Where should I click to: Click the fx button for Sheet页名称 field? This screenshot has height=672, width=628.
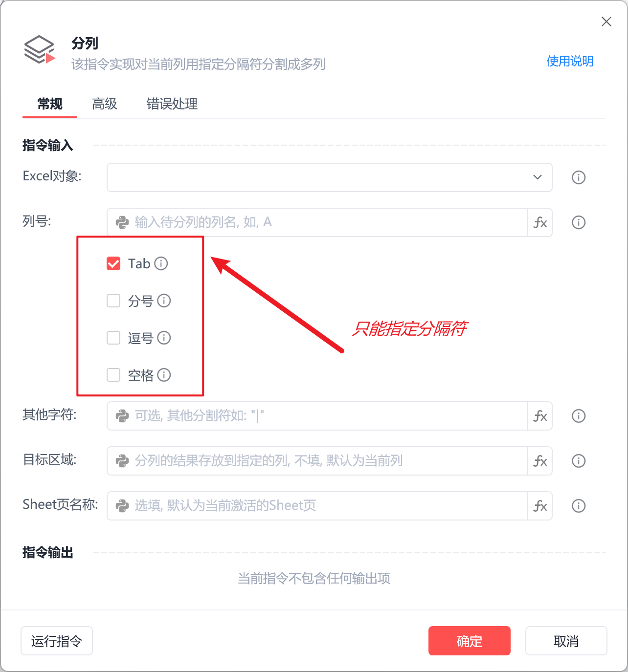[540, 506]
